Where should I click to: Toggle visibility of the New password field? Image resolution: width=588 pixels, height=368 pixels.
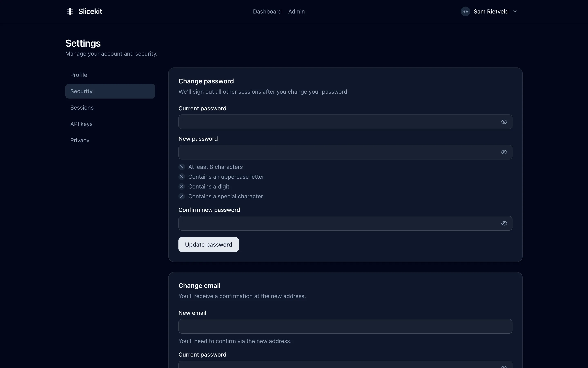pos(504,152)
